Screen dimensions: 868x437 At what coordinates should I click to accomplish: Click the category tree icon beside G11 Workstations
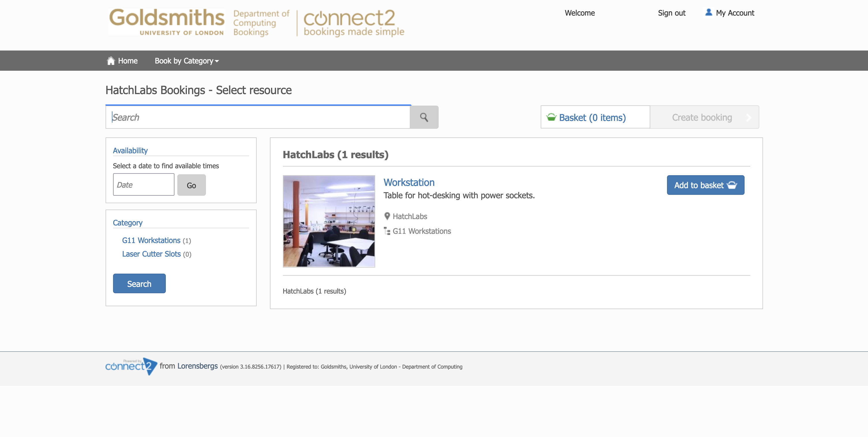tap(387, 231)
